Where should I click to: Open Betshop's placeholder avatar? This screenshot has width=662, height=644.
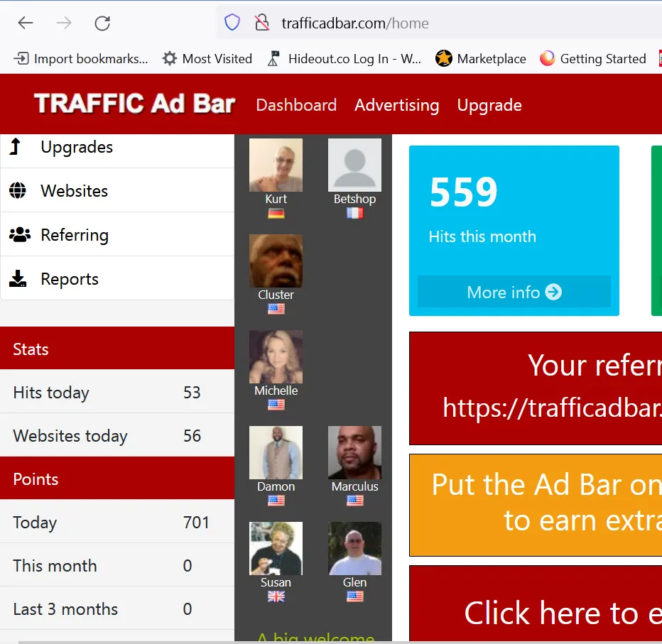point(354,165)
